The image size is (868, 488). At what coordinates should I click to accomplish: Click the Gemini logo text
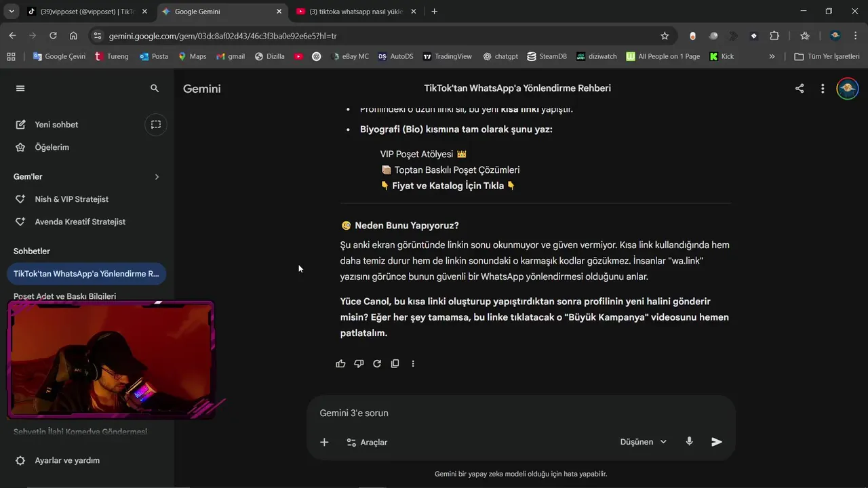pos(202,89)
